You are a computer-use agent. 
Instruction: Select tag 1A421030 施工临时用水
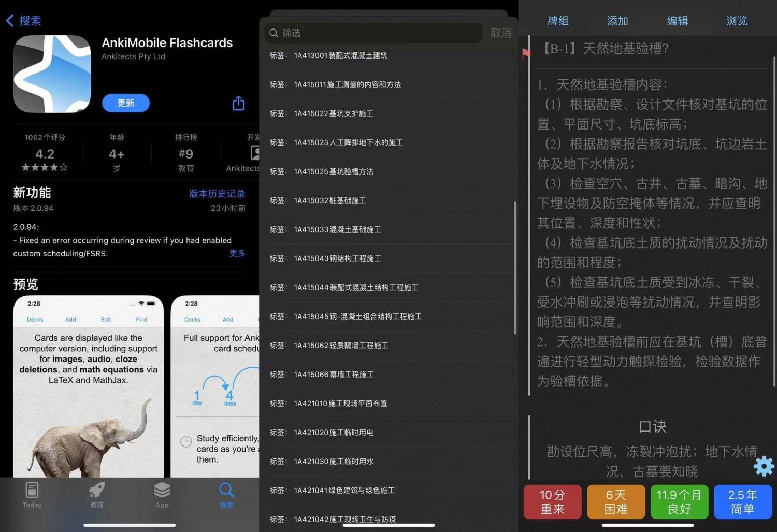coord(388,462)
